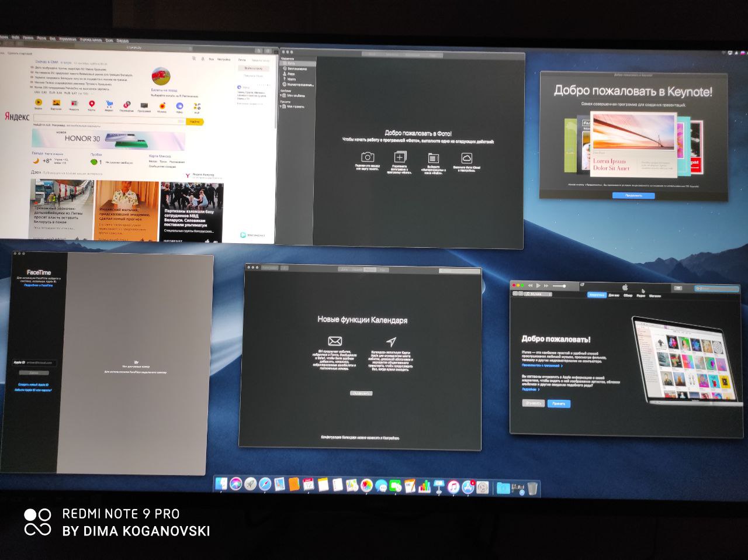748x560 pixels.
Task: Click Create new Apple ID link in FaceTime
Action: 33,384
